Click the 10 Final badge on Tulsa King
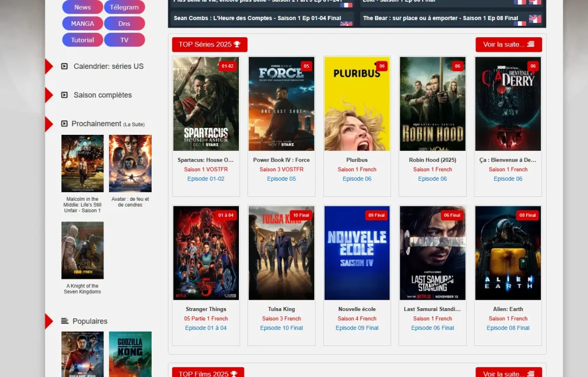The width and height of the screenshot is (588, 377). click(301, 215)
